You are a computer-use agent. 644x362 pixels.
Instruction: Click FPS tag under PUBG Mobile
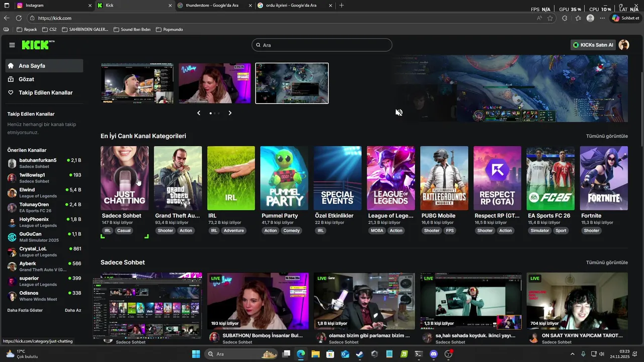(450, 231)
